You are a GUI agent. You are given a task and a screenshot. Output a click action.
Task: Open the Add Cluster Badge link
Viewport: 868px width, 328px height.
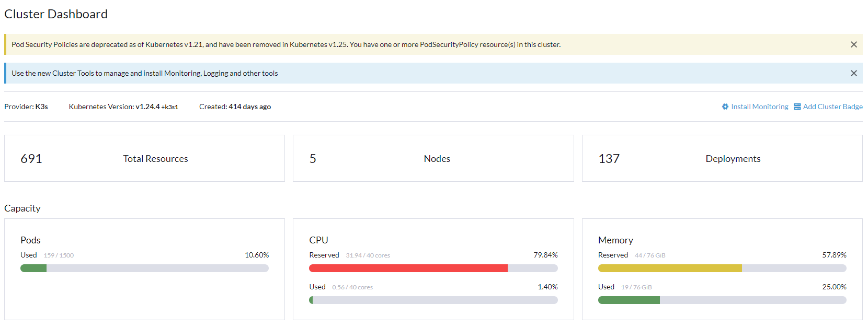(832, 107)
